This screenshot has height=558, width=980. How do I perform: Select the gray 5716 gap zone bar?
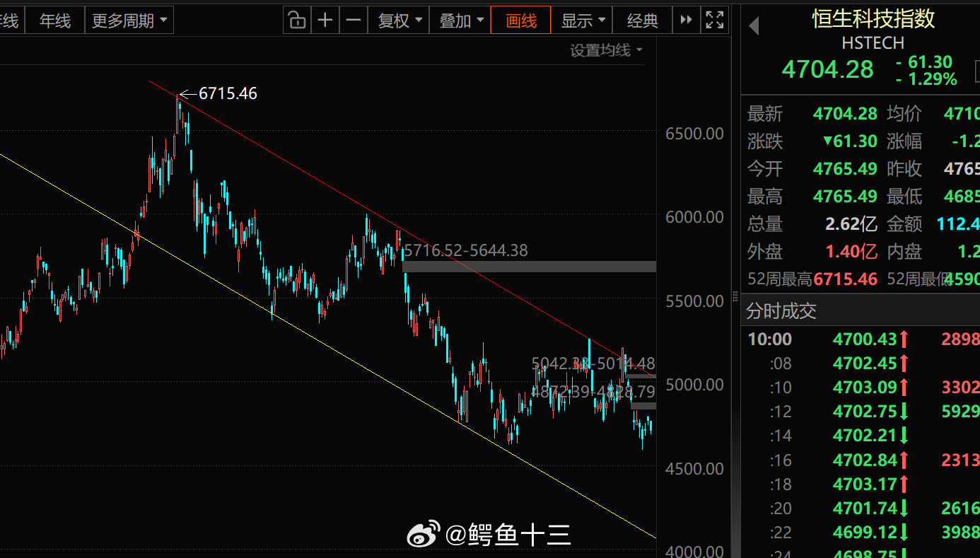(x=529, y=267)
